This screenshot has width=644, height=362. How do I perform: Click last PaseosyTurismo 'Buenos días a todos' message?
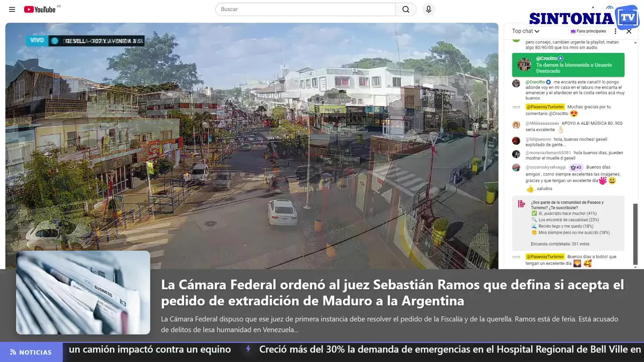pyautogui.click(x=571, y=260)
